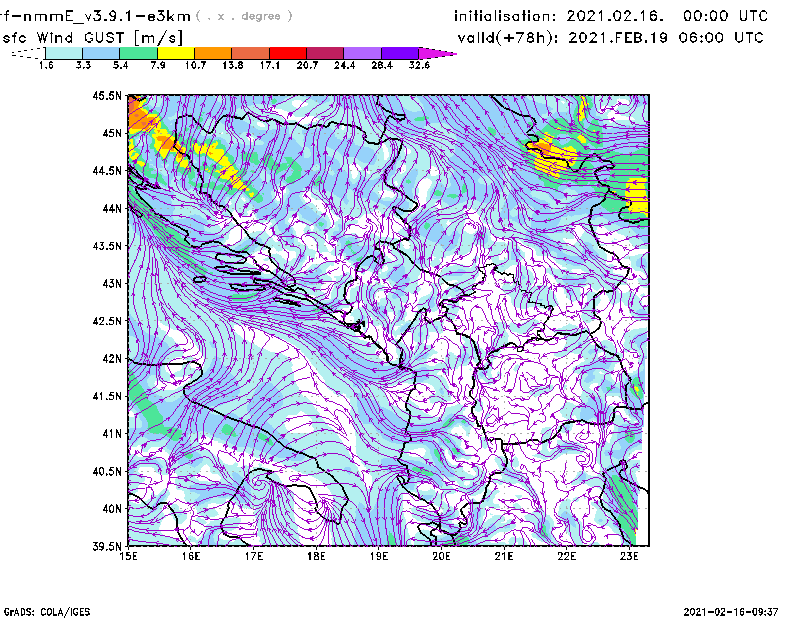800x618 pixels.
Task: Click the grey '( . x . degree )' text
Action: (244, 16)
